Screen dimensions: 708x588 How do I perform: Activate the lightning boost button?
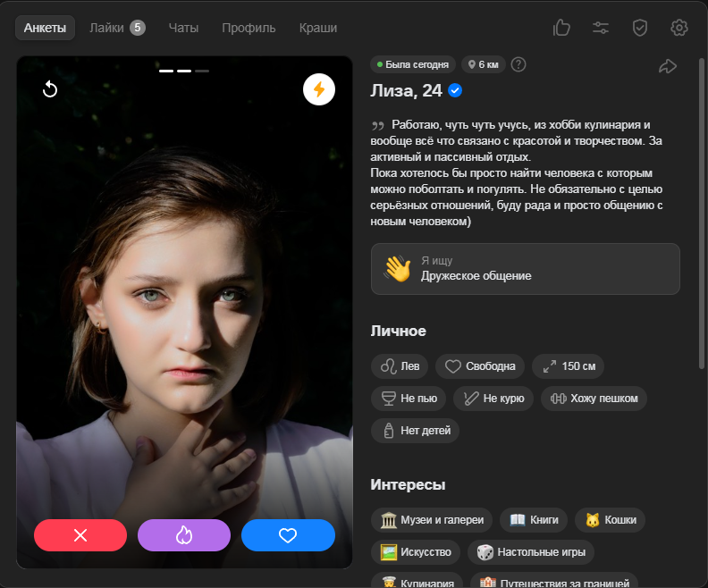(319, 89)
